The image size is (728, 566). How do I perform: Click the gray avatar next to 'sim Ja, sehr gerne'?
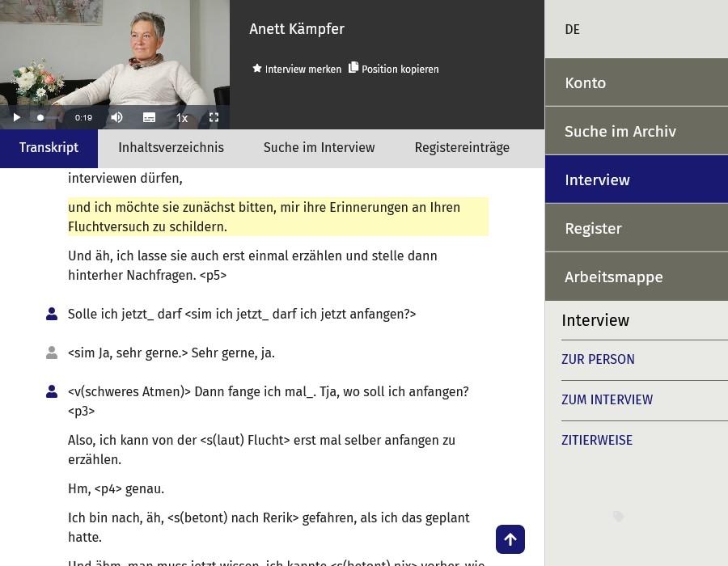(52, 353)
